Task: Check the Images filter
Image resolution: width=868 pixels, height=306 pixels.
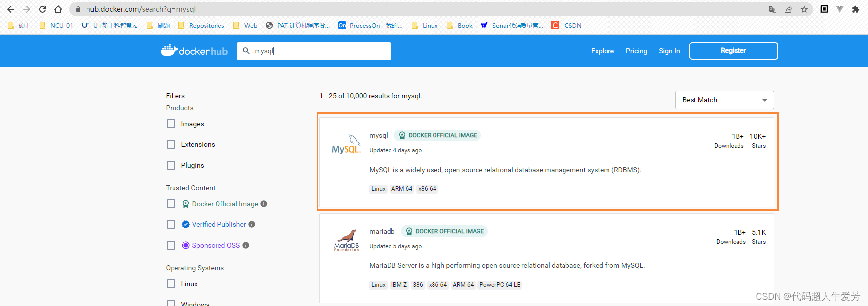Action: (171, 124)
